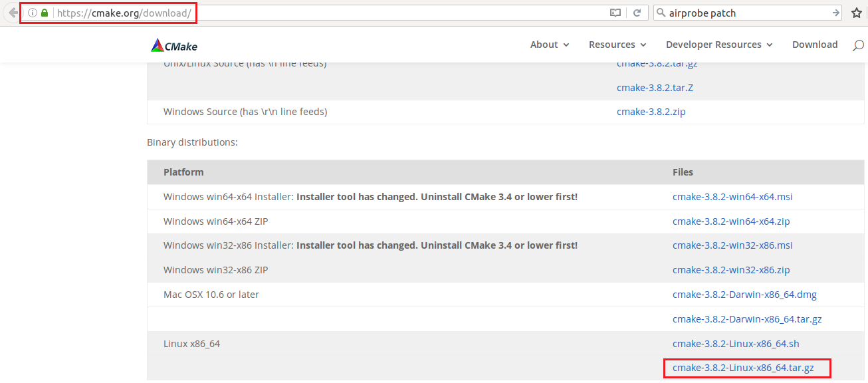Click the CMake logo
Screen dimensions: 868x383
click(174, 45)
